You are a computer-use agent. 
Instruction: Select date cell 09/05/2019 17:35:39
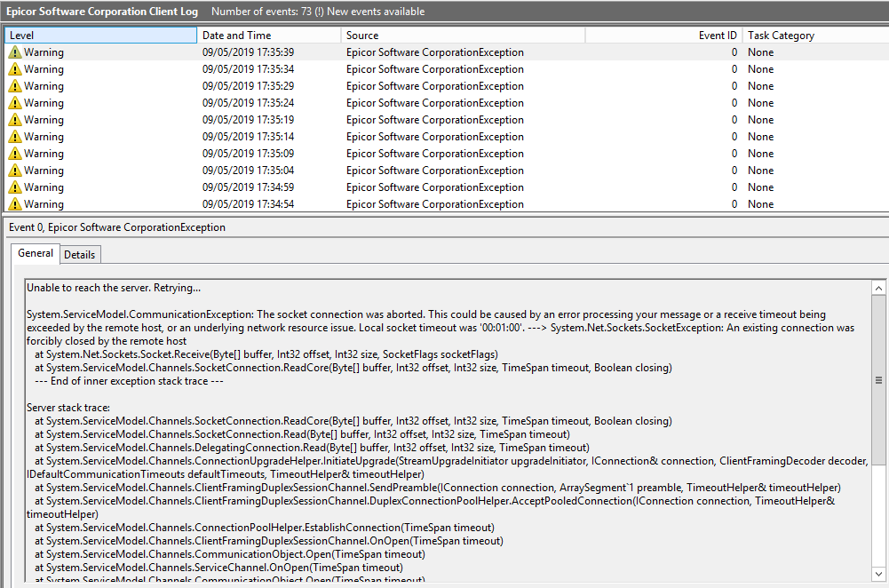[249, 52]
